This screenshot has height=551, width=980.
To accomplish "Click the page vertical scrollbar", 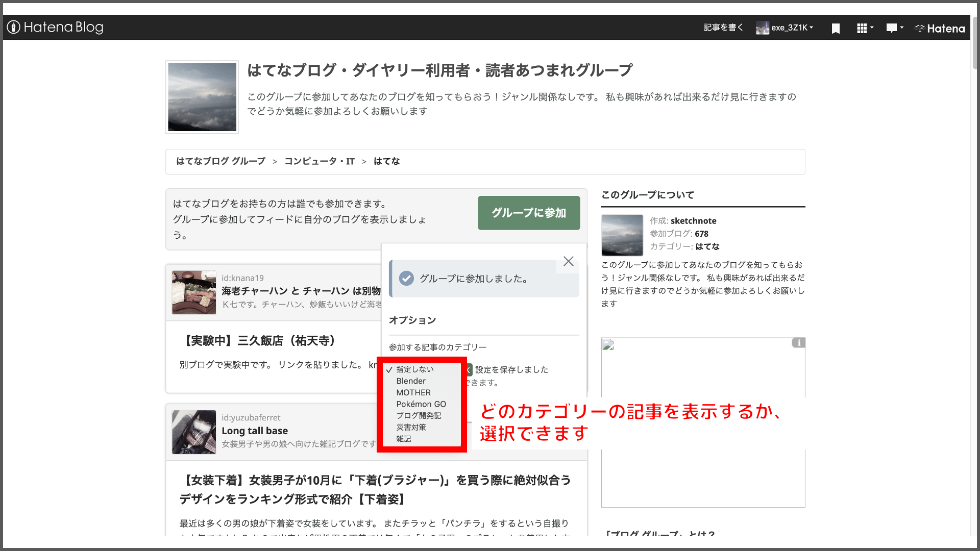I will coord(975,43).
